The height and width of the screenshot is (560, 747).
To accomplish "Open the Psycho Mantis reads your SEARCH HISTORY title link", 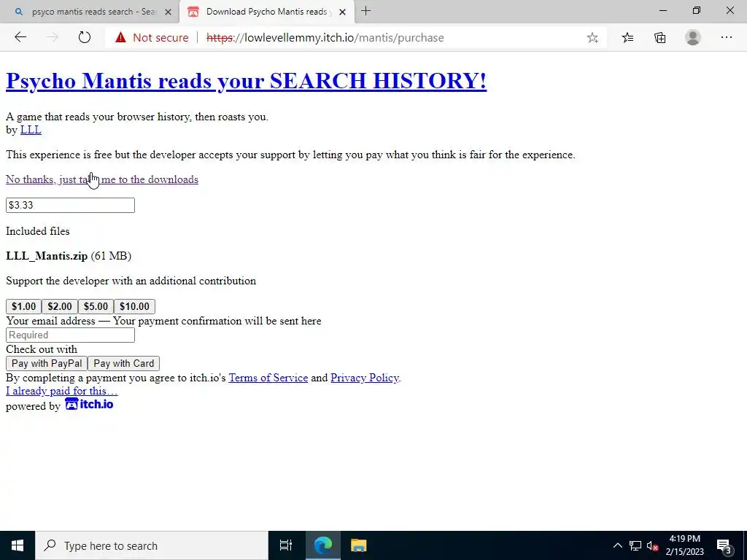I will point(247,80).
